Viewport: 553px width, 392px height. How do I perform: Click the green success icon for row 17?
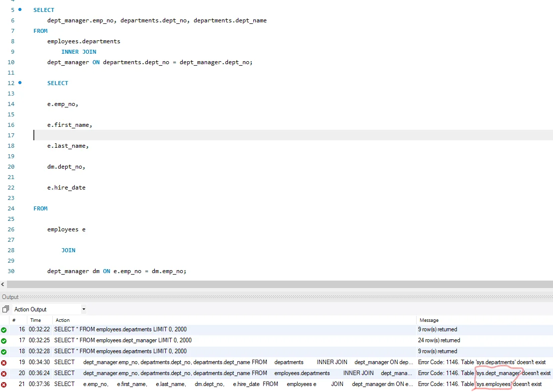click(x=4, y=341)
